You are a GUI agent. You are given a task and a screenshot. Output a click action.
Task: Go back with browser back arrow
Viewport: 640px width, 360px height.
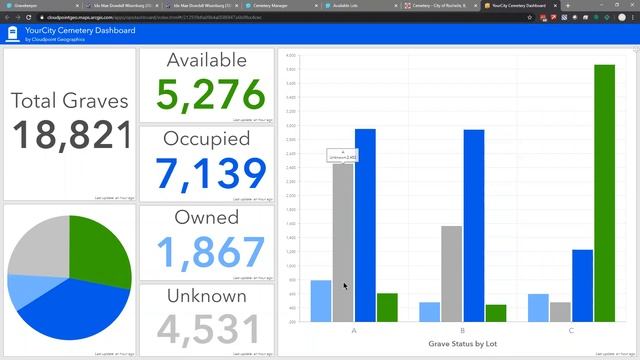[7, 18]
